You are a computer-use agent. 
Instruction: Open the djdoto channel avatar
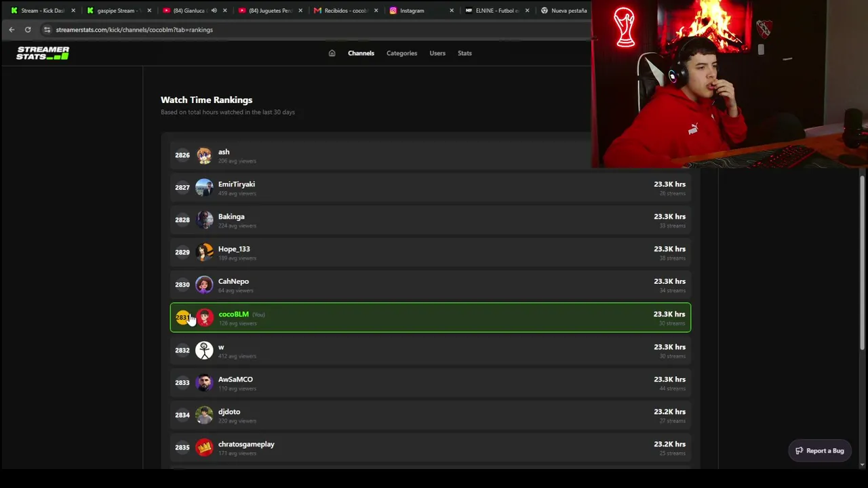click(x=204, y=415)
